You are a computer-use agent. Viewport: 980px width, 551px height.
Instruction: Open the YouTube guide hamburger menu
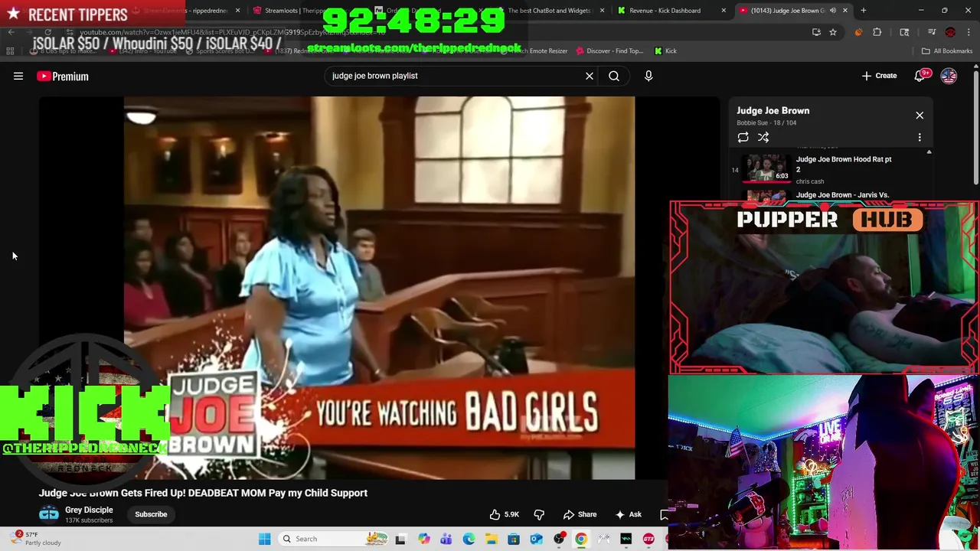click(18, 76)
